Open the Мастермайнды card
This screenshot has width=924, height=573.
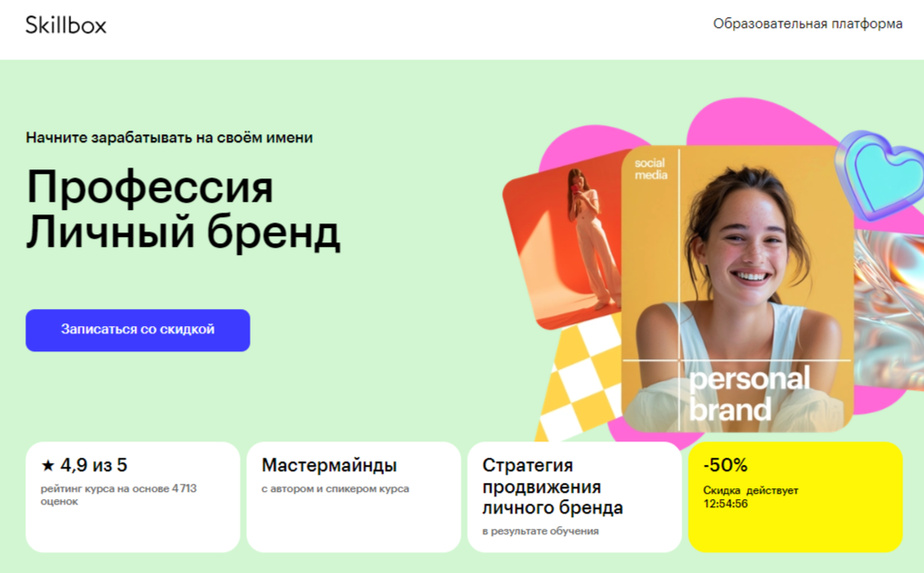click(x=353, y=497)
